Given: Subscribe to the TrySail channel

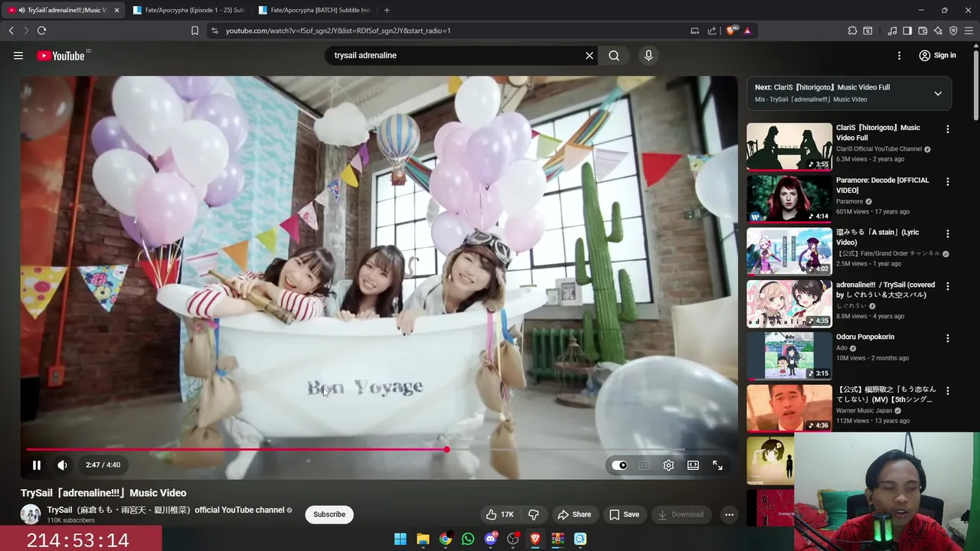Looking at the screenshot, I should click(x=329, y=514).
